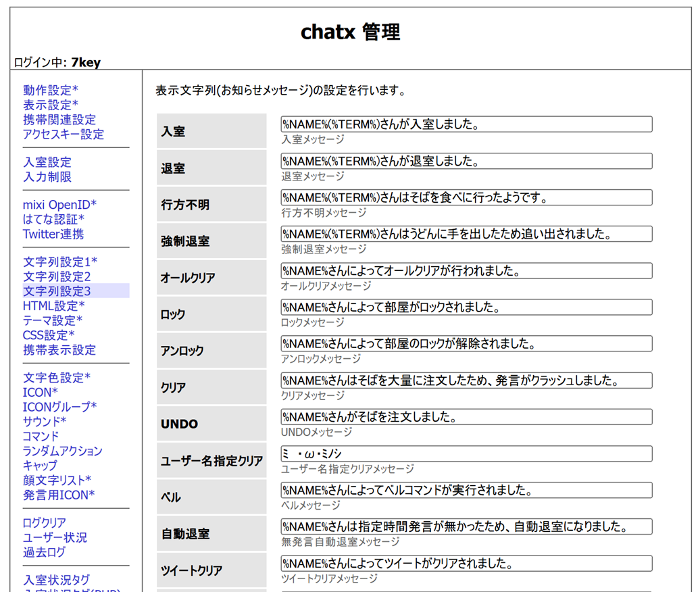The image size is (700, 592).
Task: Navigate to ランダムアクション settings
Action: (63, 451)
